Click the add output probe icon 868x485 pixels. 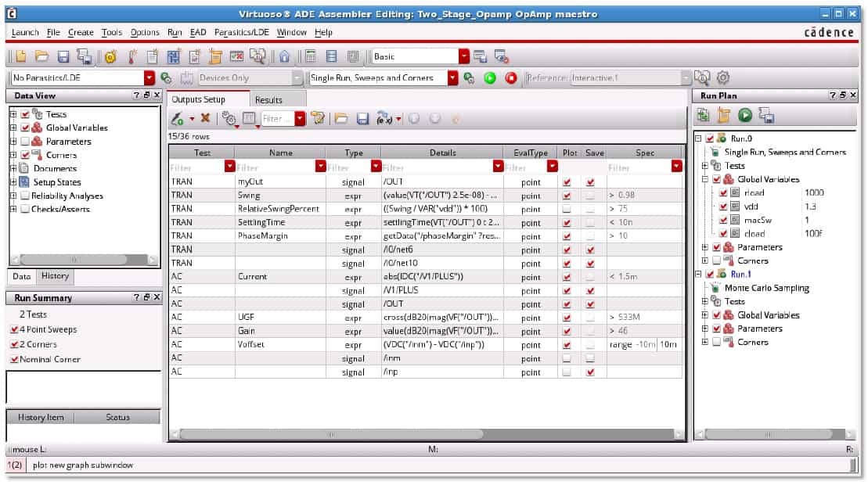(x=177, y=118)
